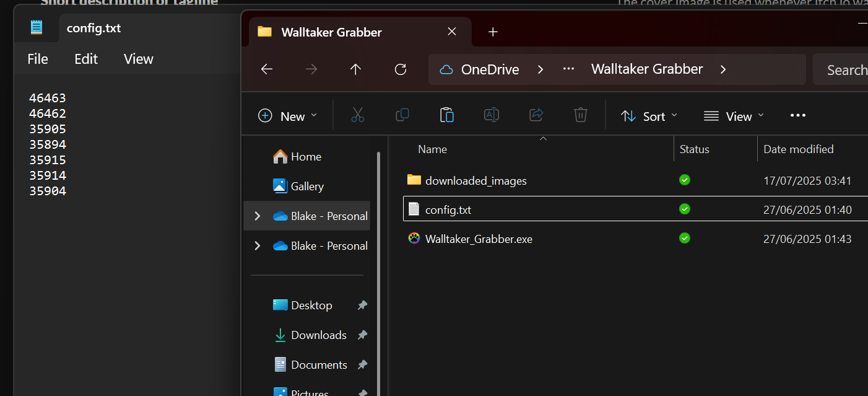
Task: Click the pin icon beside Downloads
Action: 362,335
